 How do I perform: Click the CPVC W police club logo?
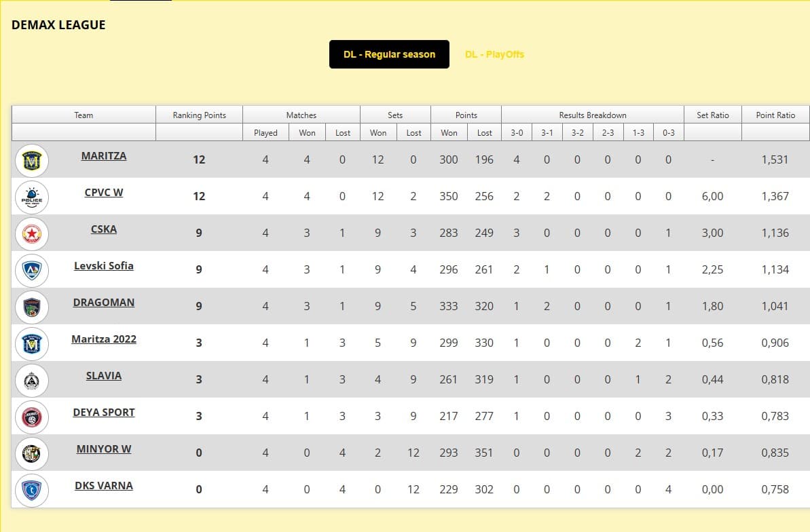point(32,197)
